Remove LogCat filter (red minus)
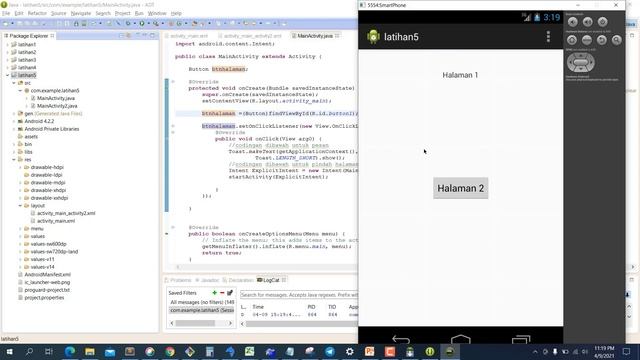Viewport: 640px width, 360px height. coord(222,293)
